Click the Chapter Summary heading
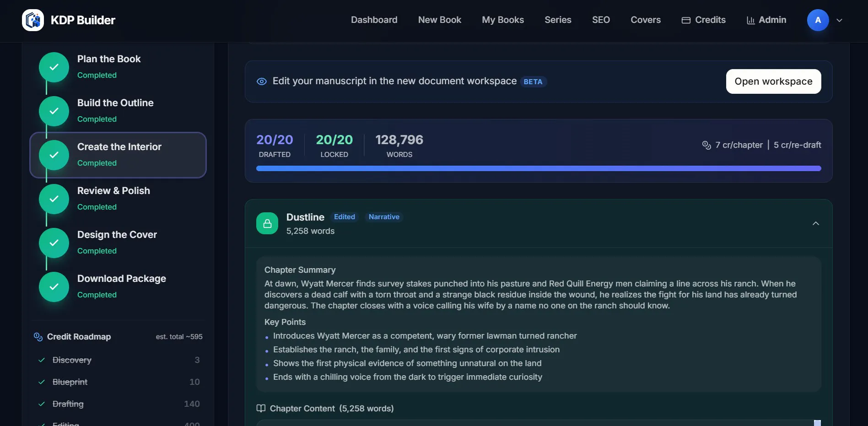The image size is (868, 426). coord(300,270)
